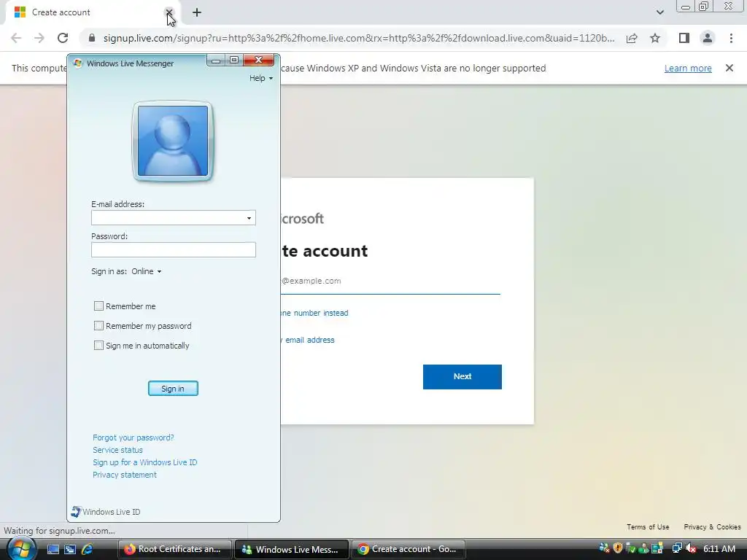Screen dimensions: 747x560
Task: Click the browser Forward arrow
Action: coord(39,38)
